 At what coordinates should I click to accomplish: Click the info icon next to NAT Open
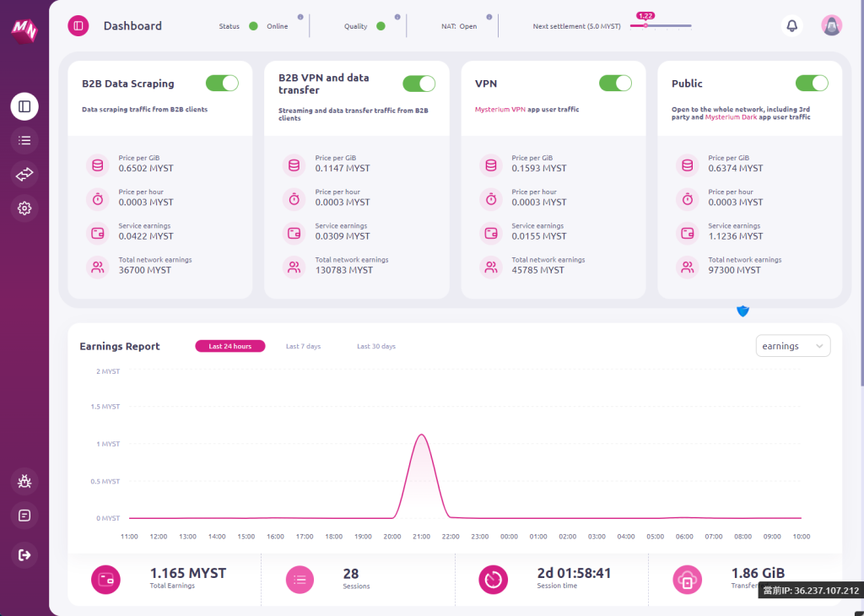[x=489, y=17]
